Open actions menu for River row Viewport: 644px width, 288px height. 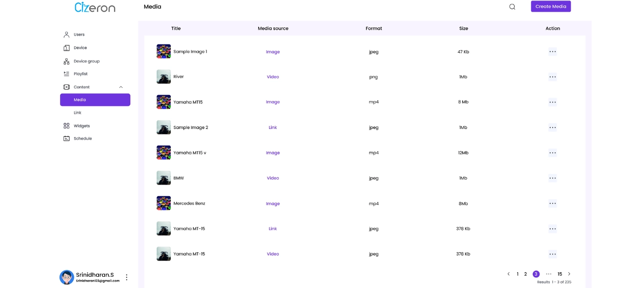click(x=552, y=77)
